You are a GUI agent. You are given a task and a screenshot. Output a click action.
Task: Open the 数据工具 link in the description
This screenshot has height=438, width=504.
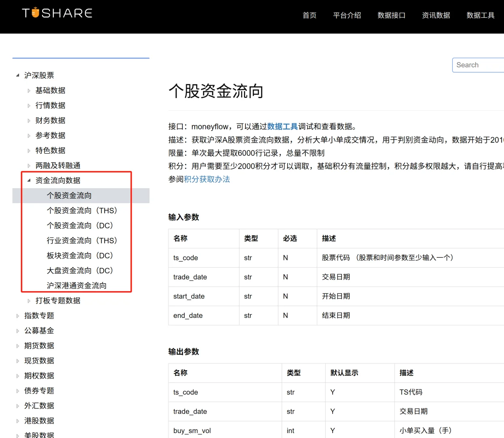click(282, 126)
